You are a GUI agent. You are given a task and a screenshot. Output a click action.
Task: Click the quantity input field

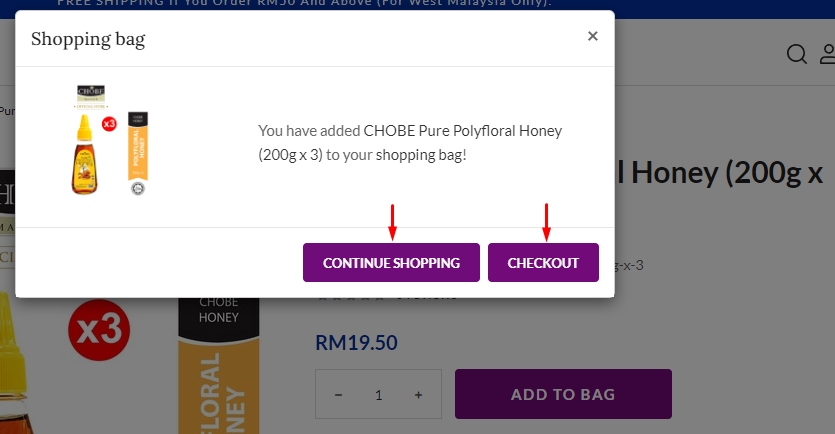[x=379, y=395]
